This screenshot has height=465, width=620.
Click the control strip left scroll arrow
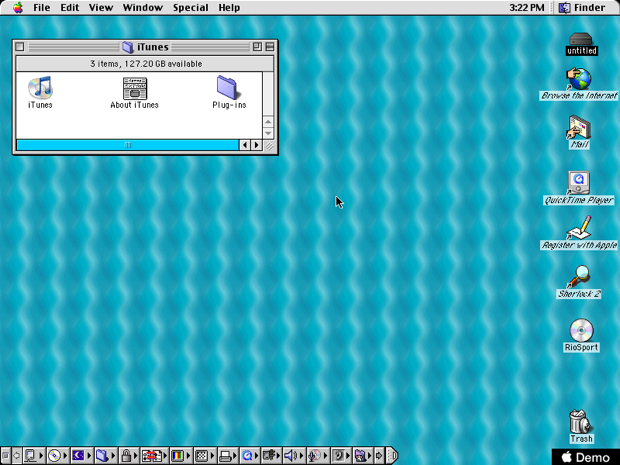click(x=17, y=456)
